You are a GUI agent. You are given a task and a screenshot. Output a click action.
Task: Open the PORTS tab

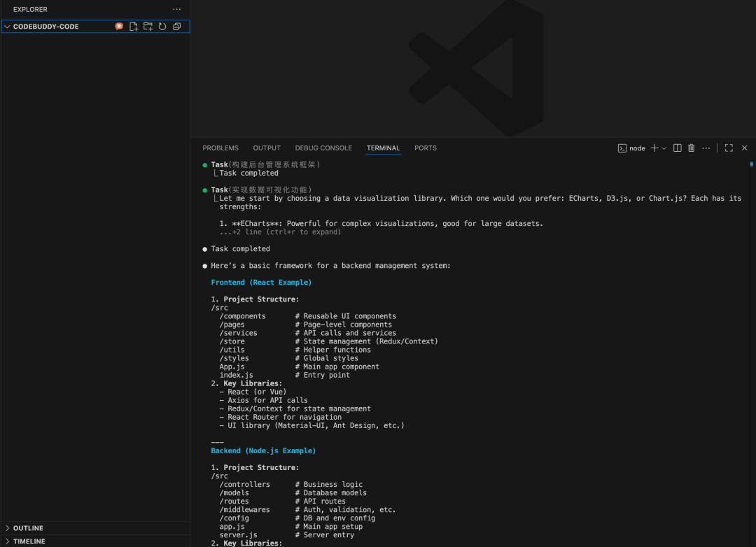pos(426,148)
